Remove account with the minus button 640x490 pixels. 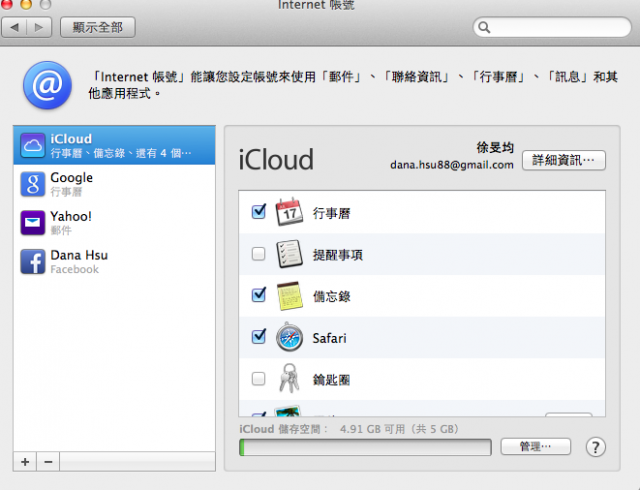[48, 462]
